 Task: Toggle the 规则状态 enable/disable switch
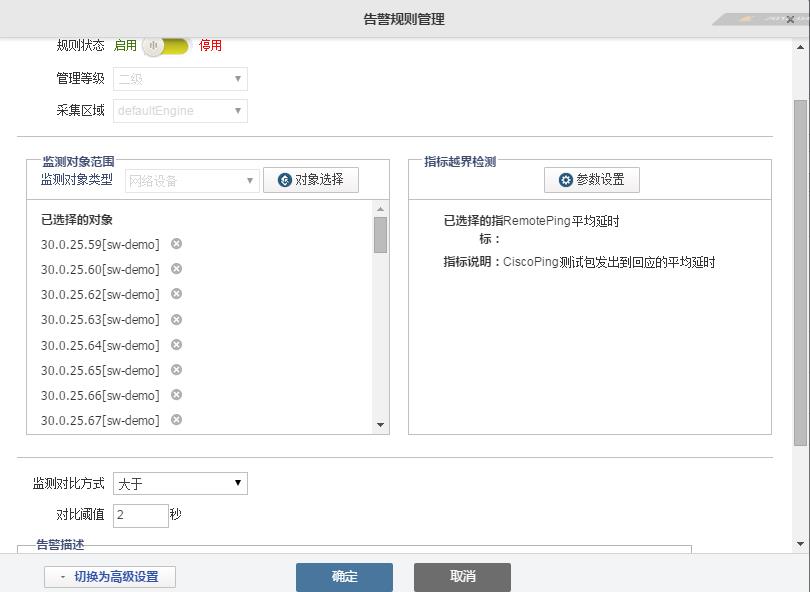pos(166,46)
